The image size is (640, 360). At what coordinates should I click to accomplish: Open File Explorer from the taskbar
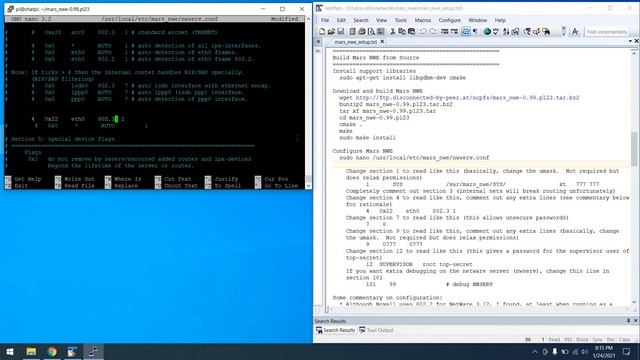[31, 351]
